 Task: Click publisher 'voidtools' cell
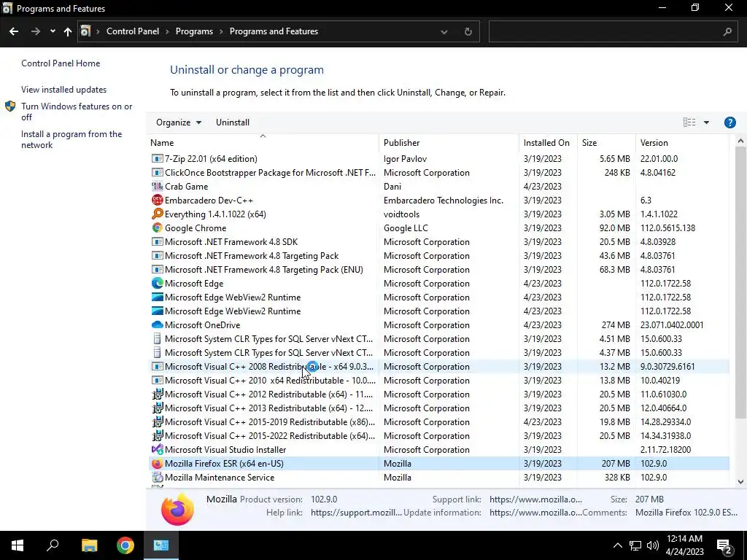[401, 214]
